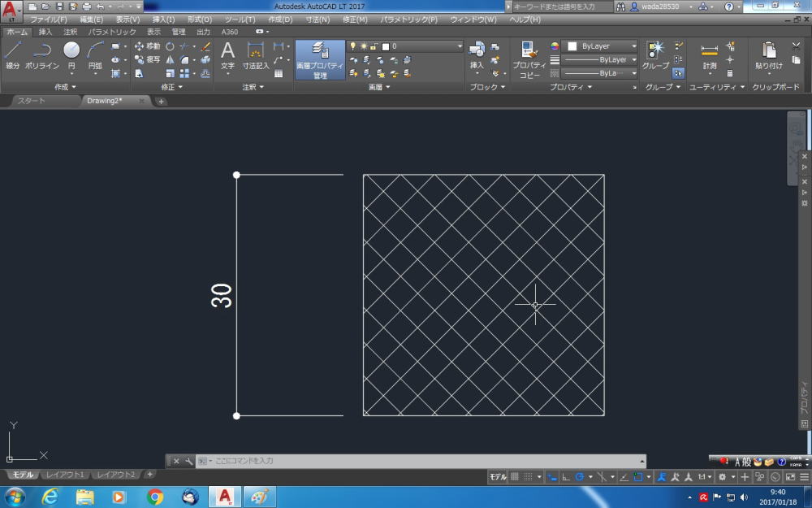Click the Print icon in quick access toolbar
This screenshot has height=508, width=812.
[87, 7]
